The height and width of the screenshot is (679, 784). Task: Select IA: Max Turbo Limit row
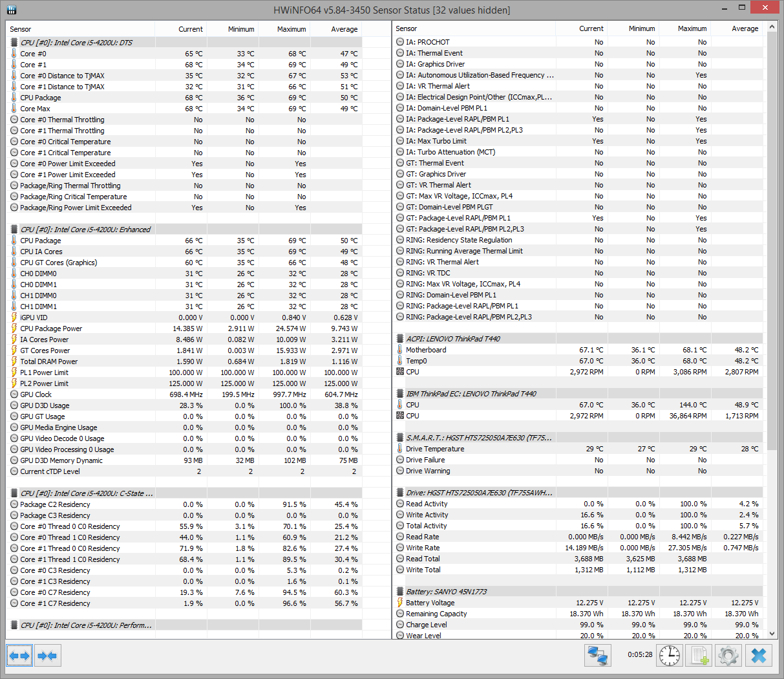click(578, 141)
